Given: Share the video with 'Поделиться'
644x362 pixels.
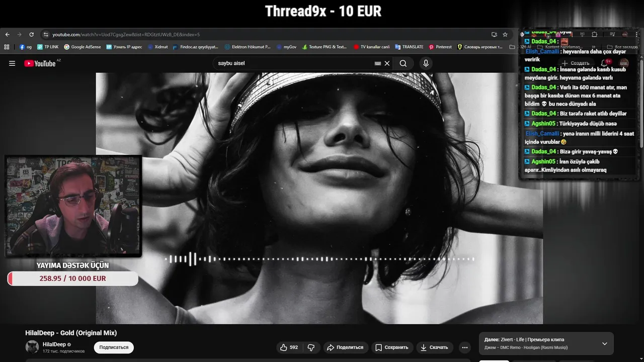Looking at the screenshot, I should point(345,347).
